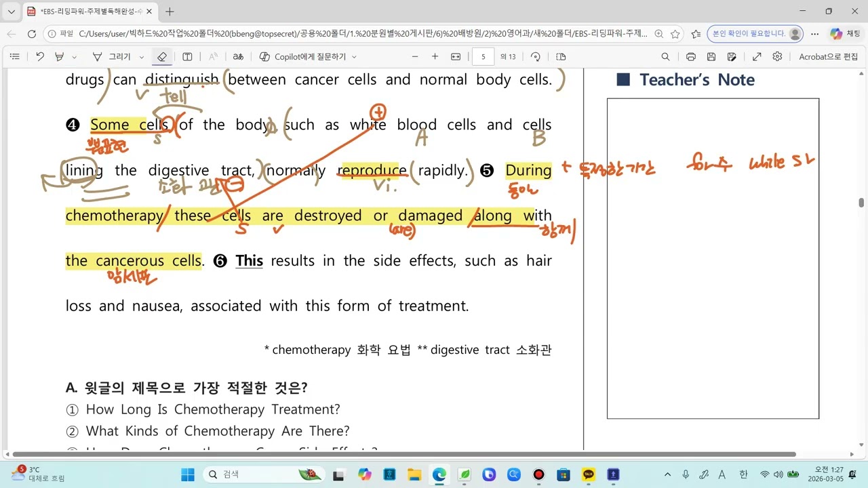
Task: Expand the Copilot에게 질문하기 dropdown arrow
Action: coord(354,57)
